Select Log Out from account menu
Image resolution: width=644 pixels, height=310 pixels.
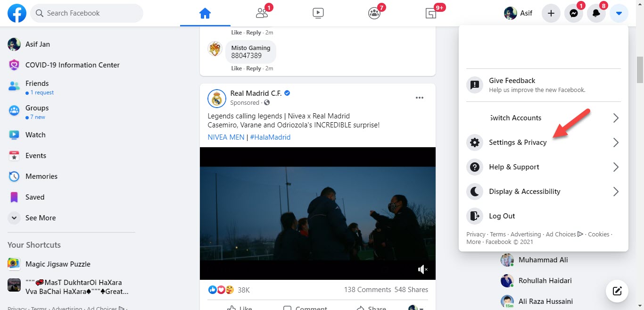pyautogui.click(x=502, y=216)
